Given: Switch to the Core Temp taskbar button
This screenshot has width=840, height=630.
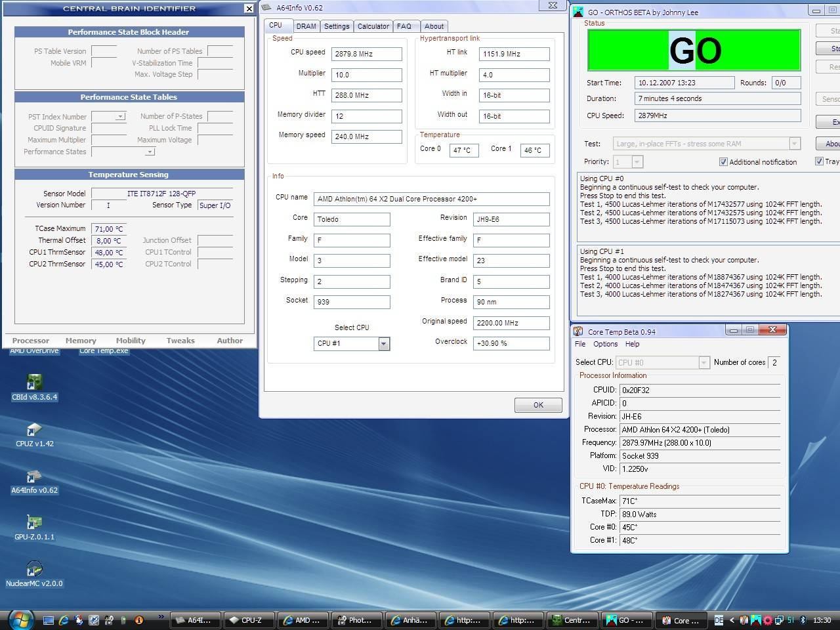Looking at the screenshot, I should (681, 620).
